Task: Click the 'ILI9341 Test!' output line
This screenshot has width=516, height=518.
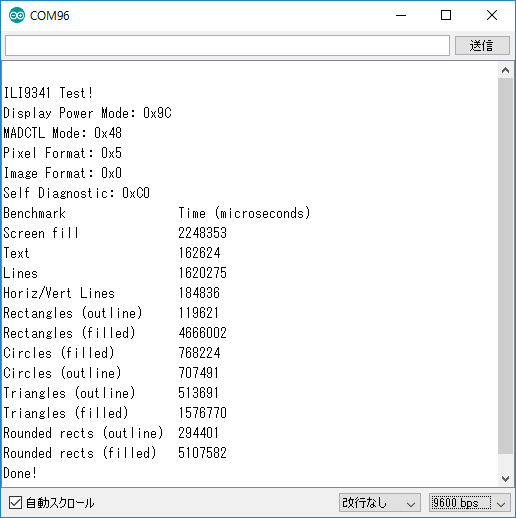Action: (x=48, y=93)
